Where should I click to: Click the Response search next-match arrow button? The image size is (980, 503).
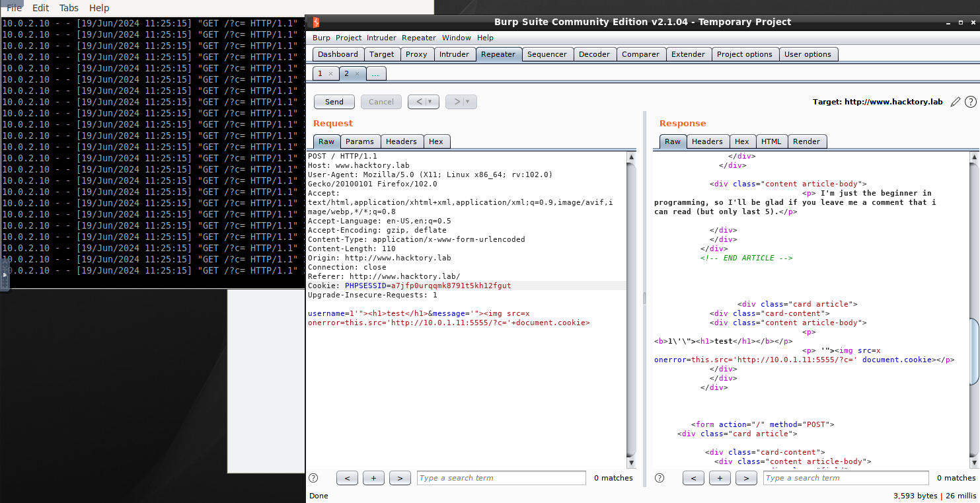tap(746, 478)
